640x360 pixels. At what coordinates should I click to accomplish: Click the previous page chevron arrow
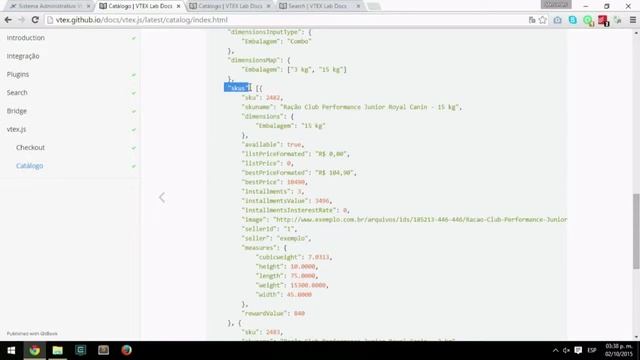[162, 198]
